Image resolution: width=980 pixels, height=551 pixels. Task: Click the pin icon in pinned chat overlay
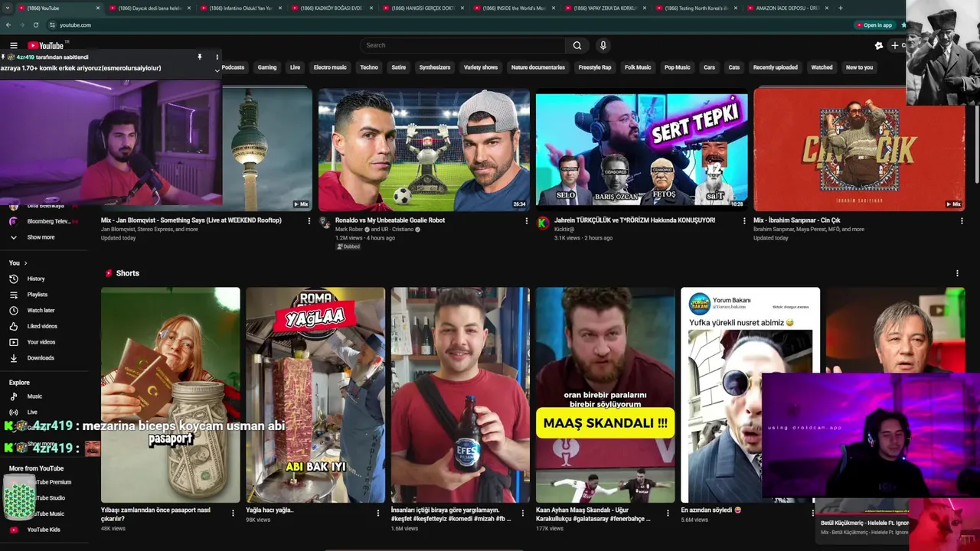click(199, 57)
